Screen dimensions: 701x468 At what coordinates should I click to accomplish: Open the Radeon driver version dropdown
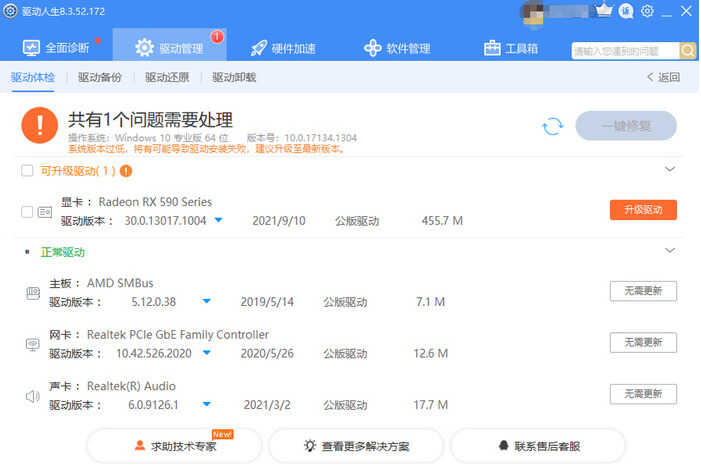(218, 220)
